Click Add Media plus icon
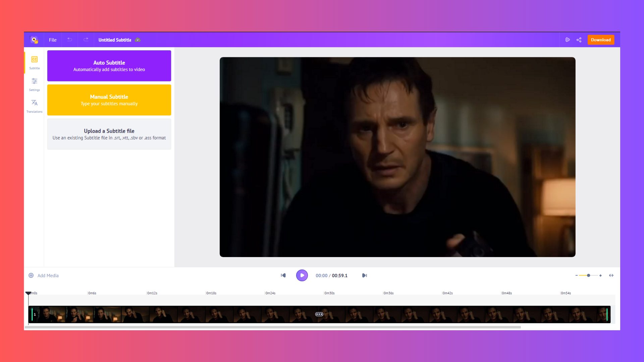This screenshot has height=362, width=644. click(31, 276)
